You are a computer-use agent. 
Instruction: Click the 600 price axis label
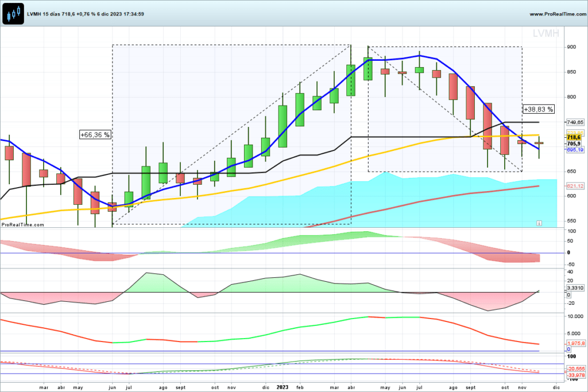pyautogui.click(x=571, y=196)
